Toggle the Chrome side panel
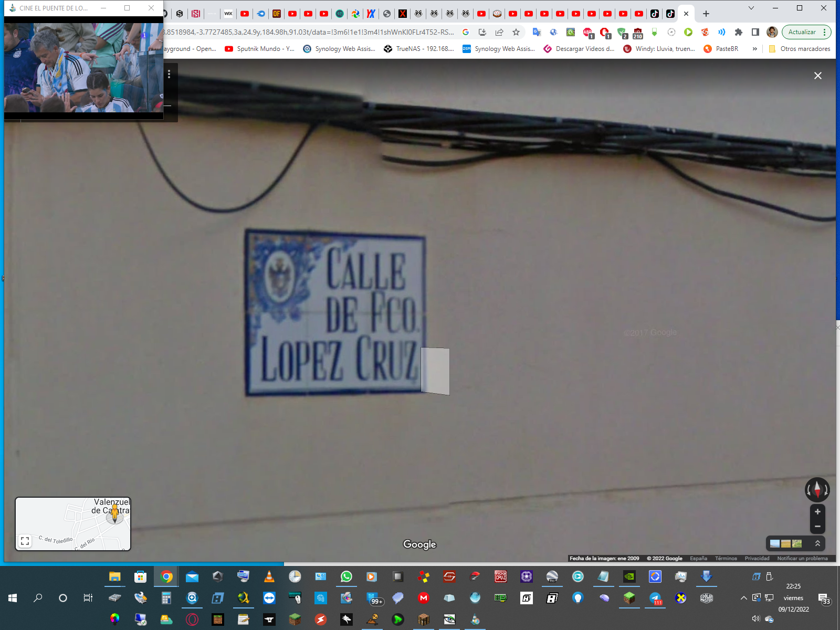 [x=755, y=32]
